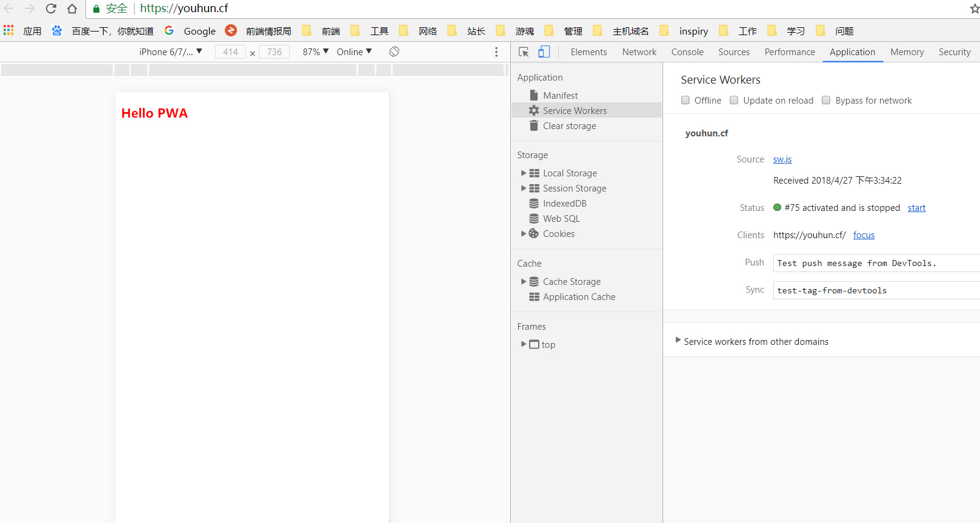
Task: Switch to the Network tab
Action: 639,52
